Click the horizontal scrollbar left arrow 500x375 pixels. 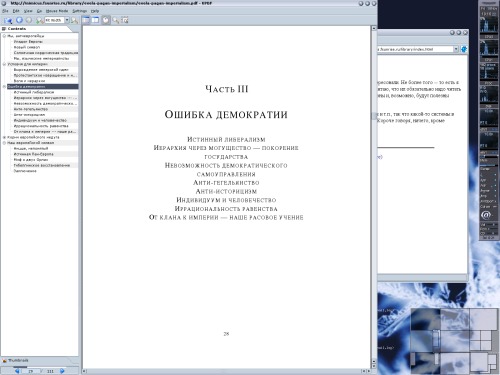pyautogui.click(x=85, y=371)
